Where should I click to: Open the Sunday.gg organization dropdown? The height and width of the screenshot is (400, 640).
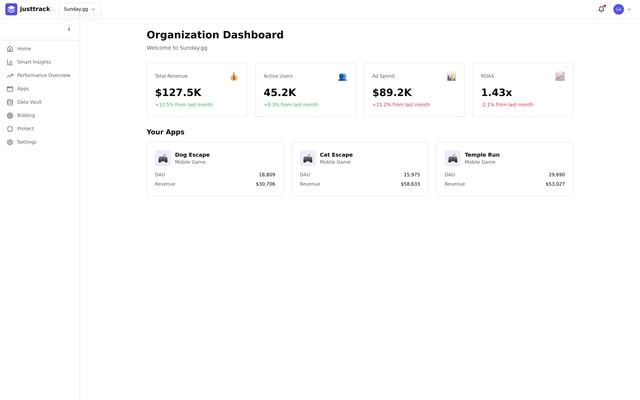tap(80, 9)
